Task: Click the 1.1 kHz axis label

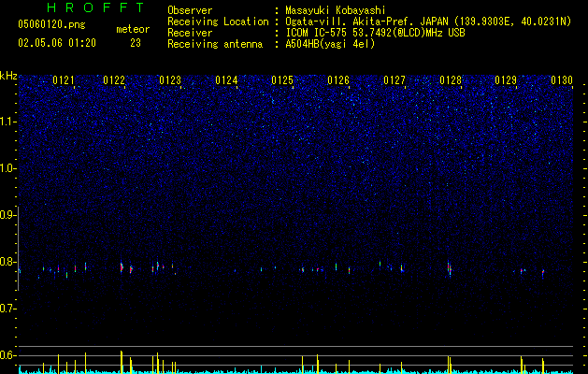Action: pos(8,122)
